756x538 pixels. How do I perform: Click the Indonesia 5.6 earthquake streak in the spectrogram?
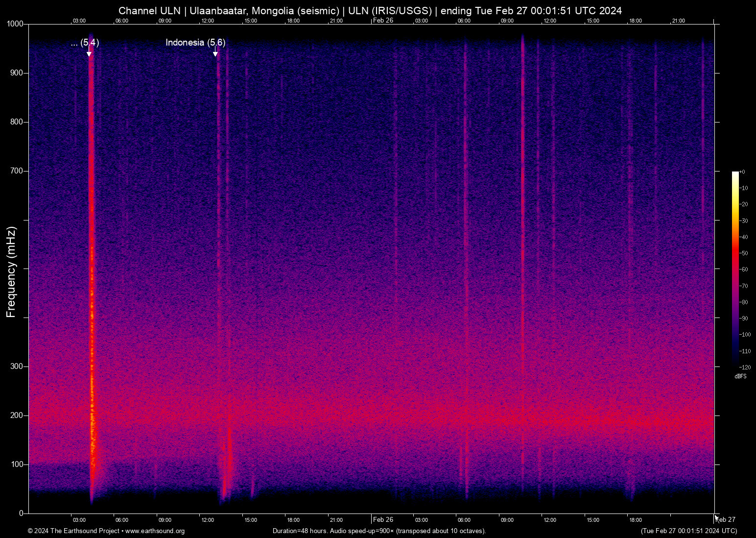[219, 274]
